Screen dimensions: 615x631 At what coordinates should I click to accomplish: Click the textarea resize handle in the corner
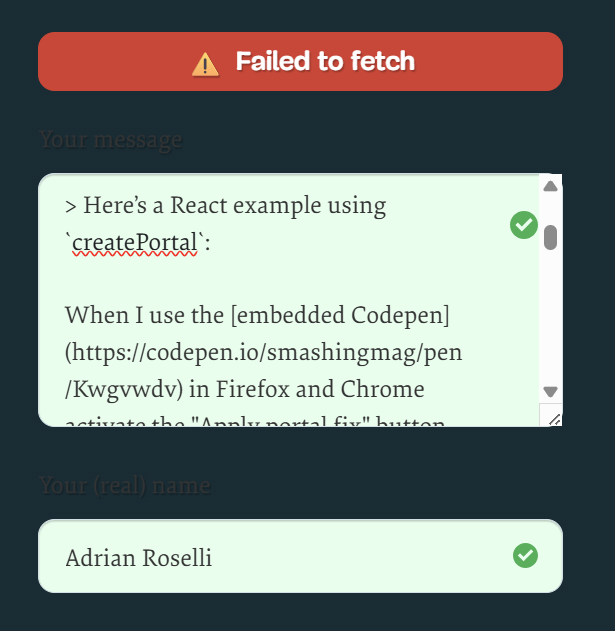tap(550, 416)
